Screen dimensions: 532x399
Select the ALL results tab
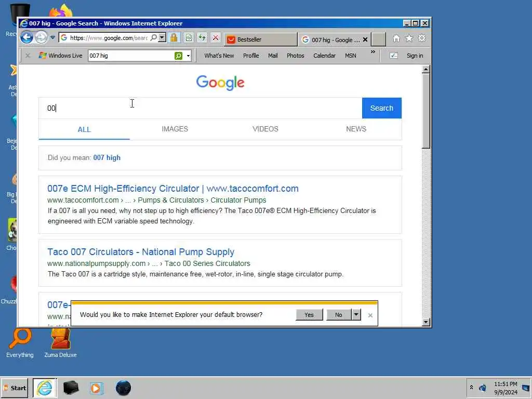[84, 129]
